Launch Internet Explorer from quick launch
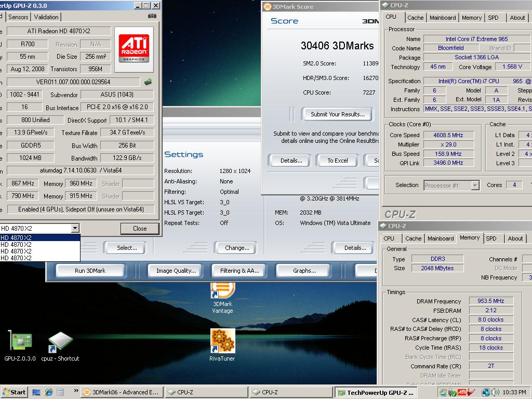 tap(49, 393)
